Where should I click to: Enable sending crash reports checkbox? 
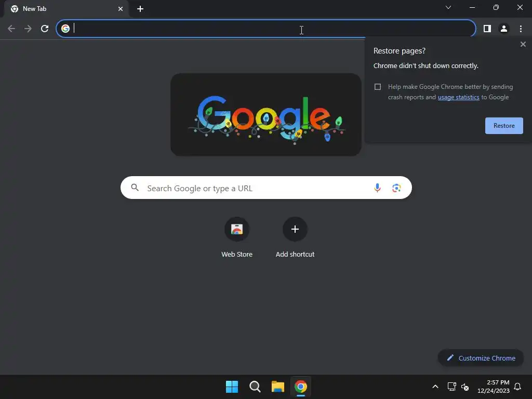[378, 87]
